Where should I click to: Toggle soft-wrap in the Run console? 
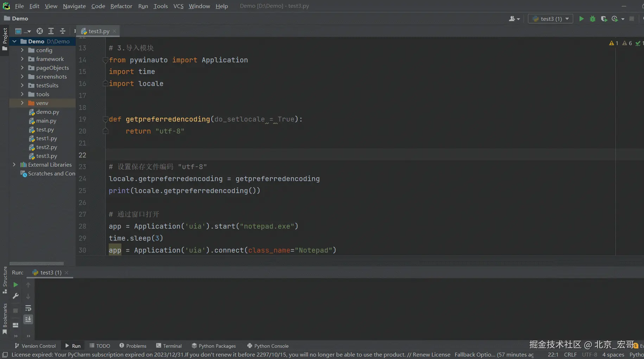pos(28,308)
